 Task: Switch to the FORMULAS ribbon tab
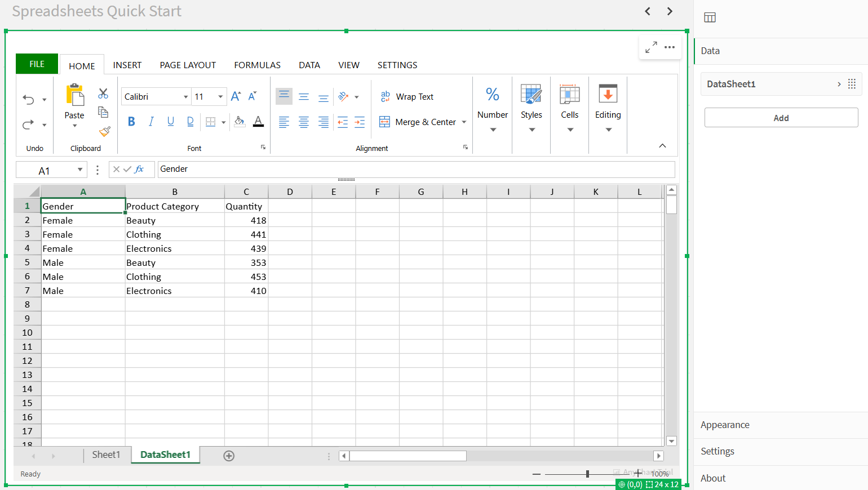coord(257,65)
